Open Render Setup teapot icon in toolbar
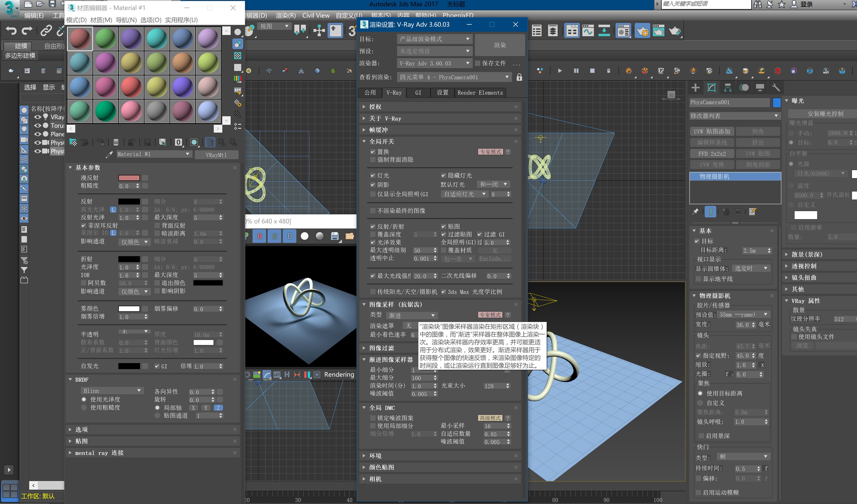The image size is (857, 504). (642, 31)
